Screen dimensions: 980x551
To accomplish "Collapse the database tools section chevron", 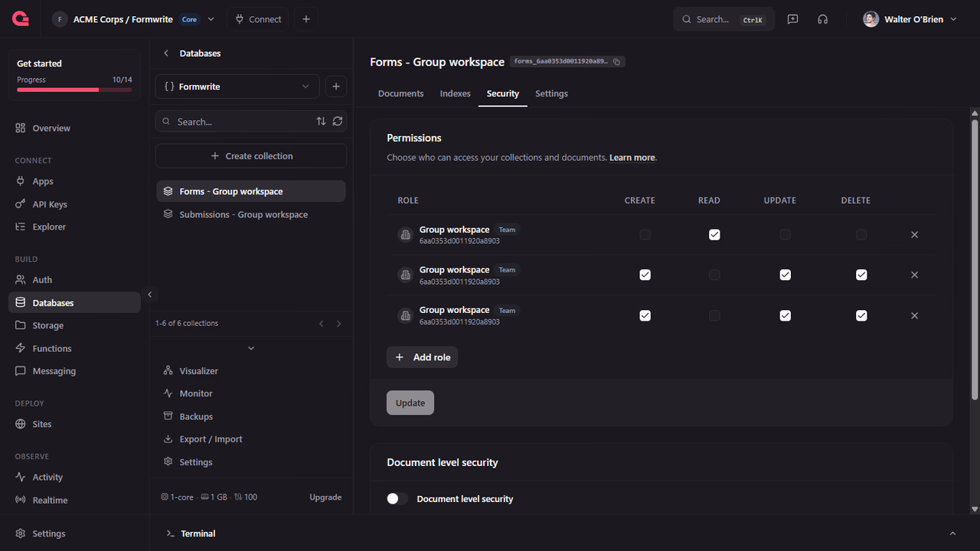I will click(251, 348).
